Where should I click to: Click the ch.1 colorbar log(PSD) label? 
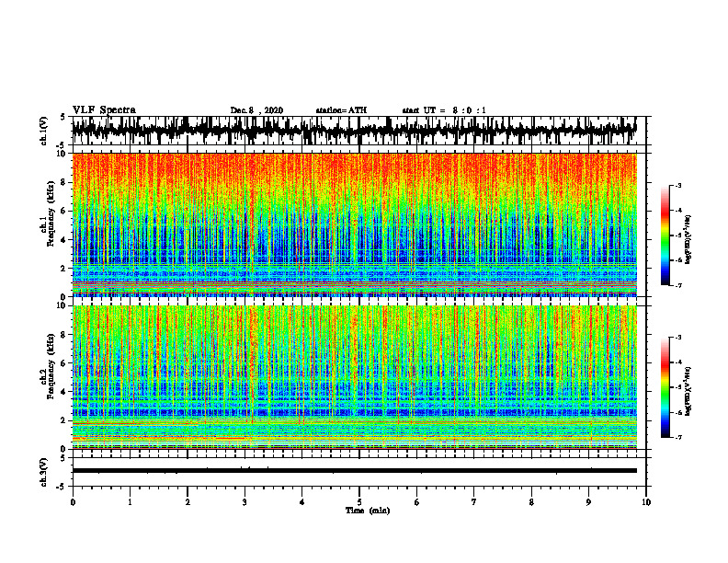coord(688,239)
